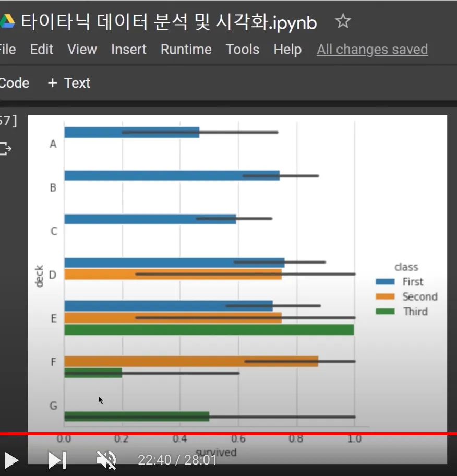Click the 'Third' legend label

click(415, 312)
